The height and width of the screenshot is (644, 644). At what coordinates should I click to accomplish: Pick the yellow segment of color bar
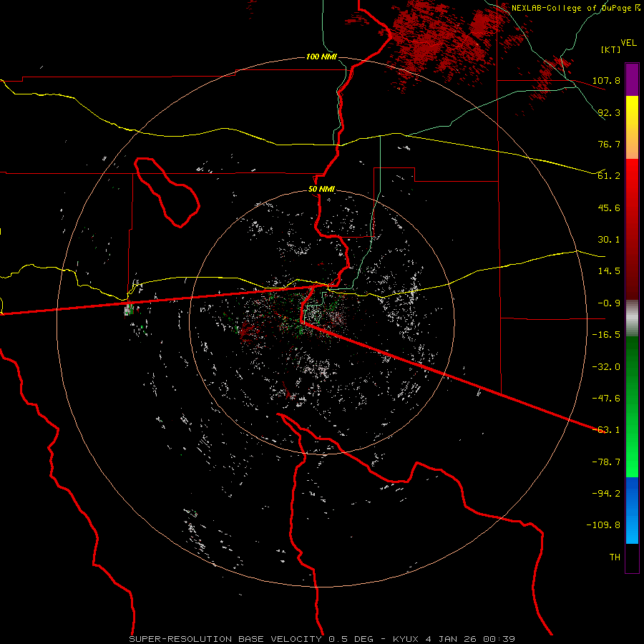(632, 127)
